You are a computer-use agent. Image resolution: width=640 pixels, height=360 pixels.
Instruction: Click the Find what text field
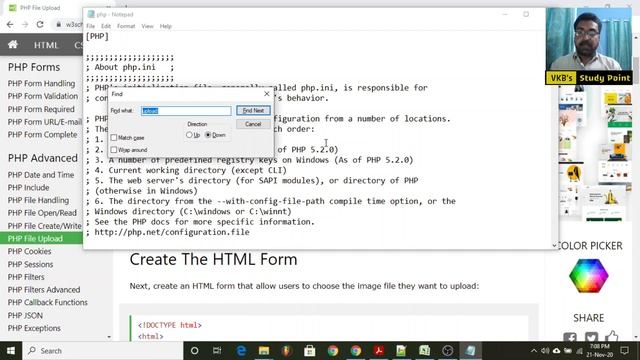tap(186, 111)
